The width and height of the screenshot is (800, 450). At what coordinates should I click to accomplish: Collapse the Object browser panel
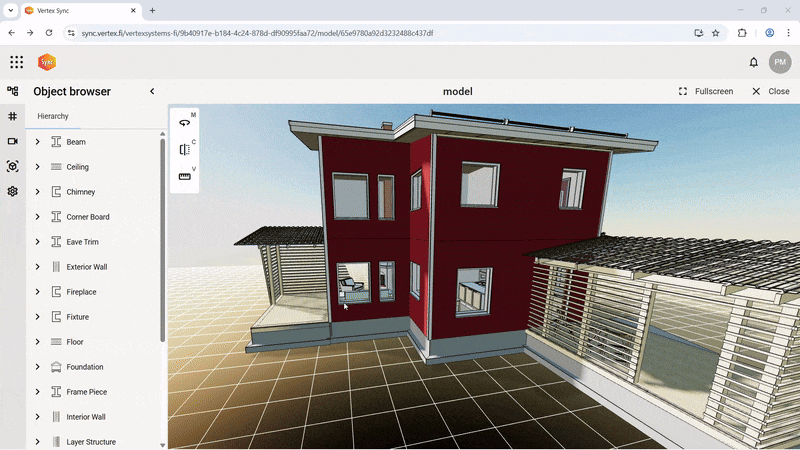point(152,91)
